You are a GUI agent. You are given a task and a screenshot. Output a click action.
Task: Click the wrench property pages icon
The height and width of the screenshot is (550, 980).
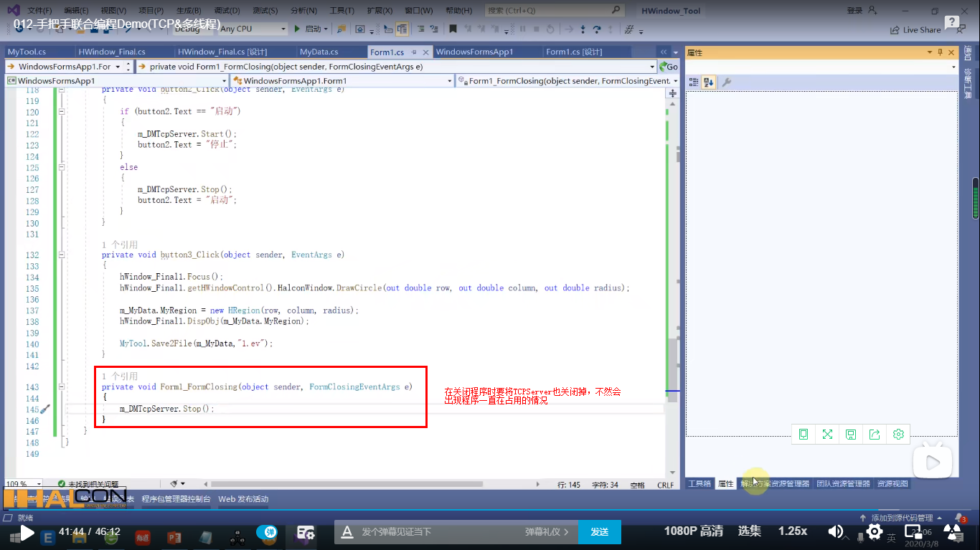point(727,82)
